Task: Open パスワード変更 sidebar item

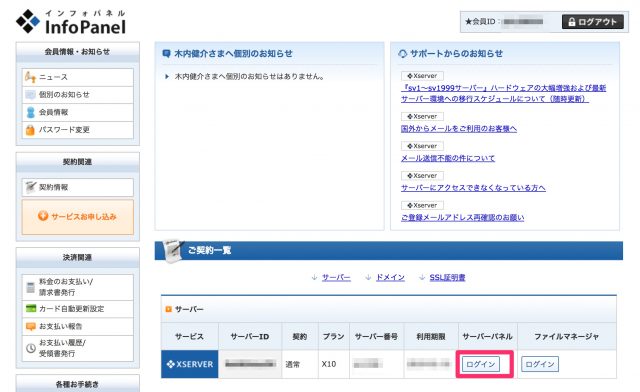Action: 78,130
